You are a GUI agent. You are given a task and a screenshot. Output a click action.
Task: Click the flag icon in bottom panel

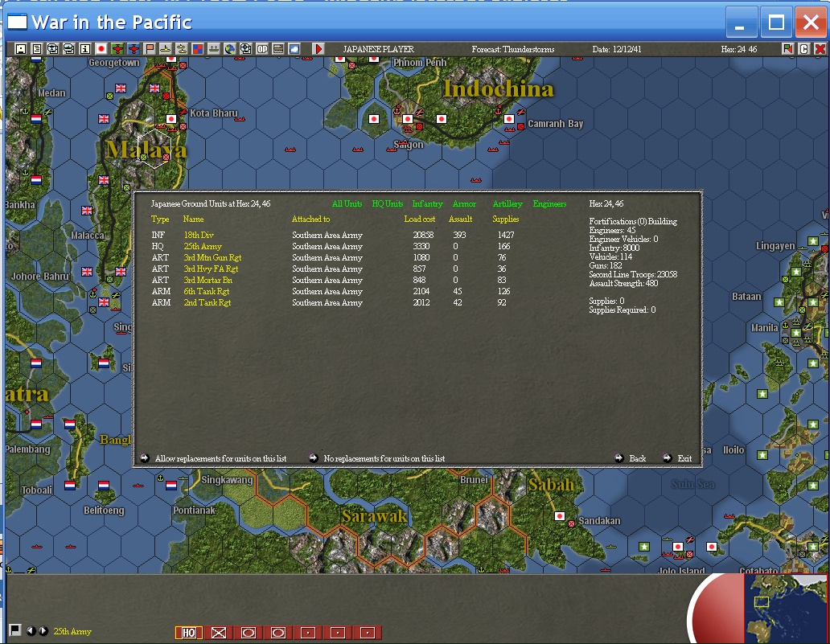pos(14,630)
